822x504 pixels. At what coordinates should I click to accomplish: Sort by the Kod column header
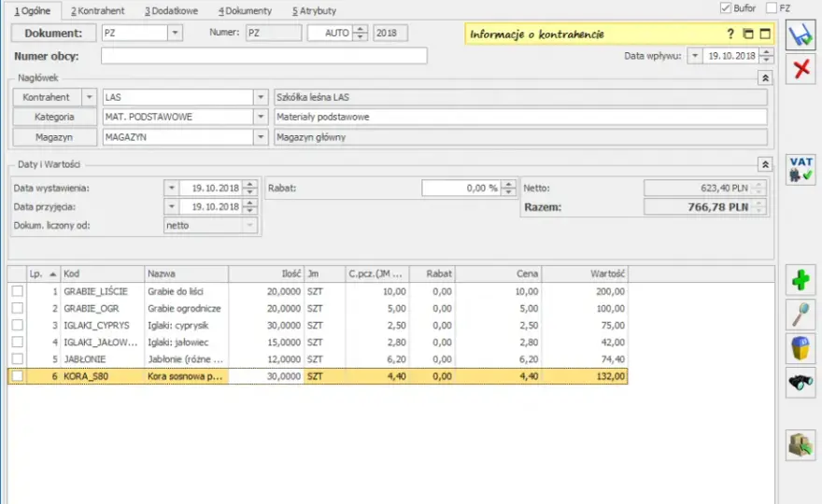pos(102,273)
